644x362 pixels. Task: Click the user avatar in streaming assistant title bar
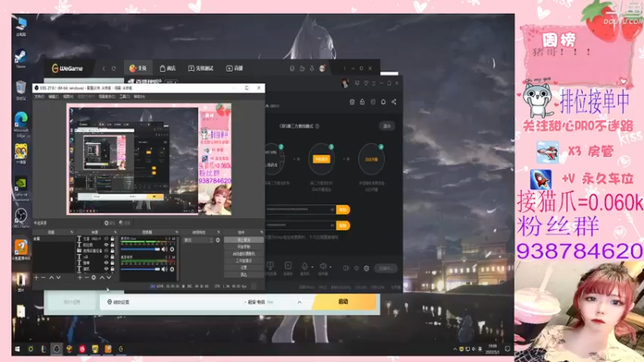point(345,84)
